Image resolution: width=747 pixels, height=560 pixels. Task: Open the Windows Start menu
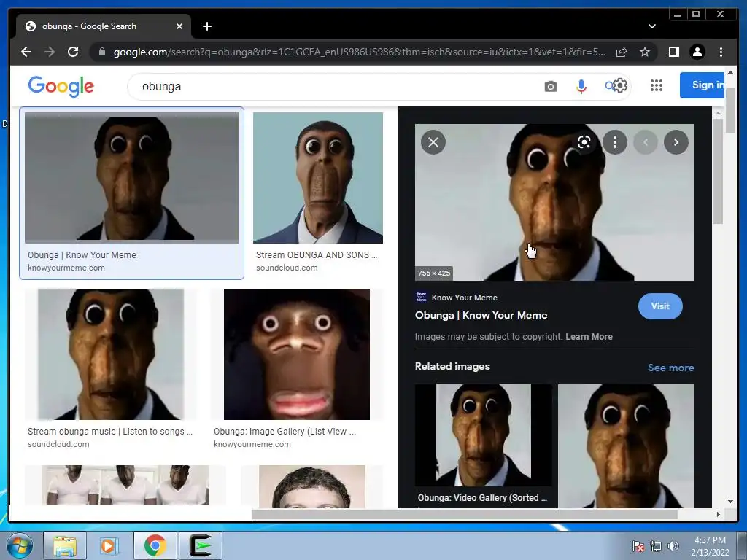coord(20,545)
